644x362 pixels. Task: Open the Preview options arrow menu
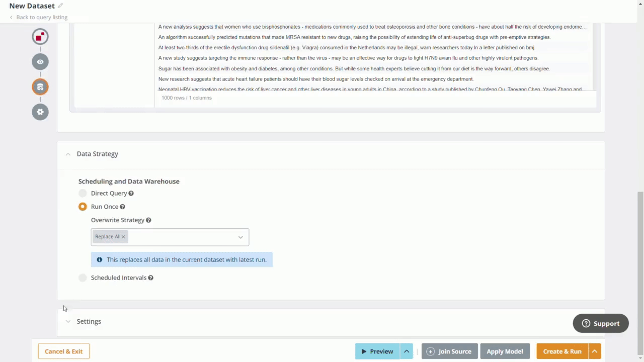click(x=407, y=351)
